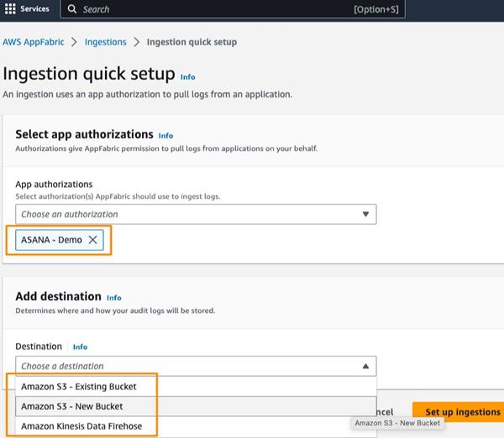
Task: Focus the top Search input field
Action: tap(210, 9)
